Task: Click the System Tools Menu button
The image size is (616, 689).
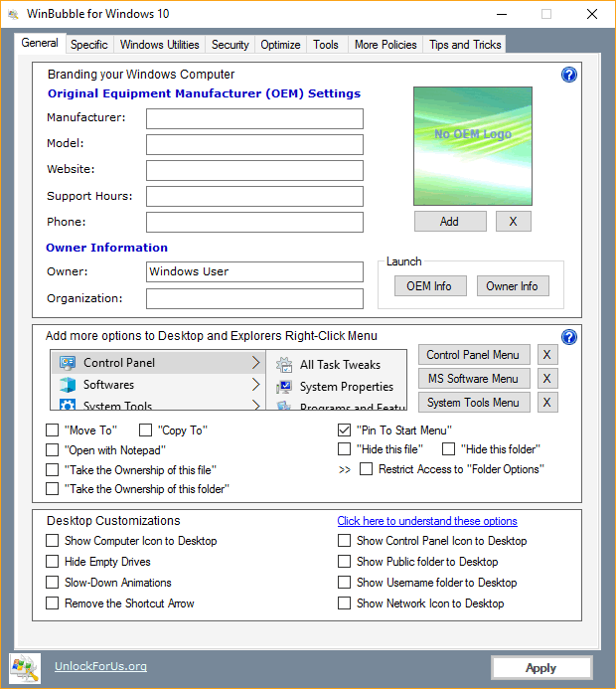Action: click(x=474, y=402)
